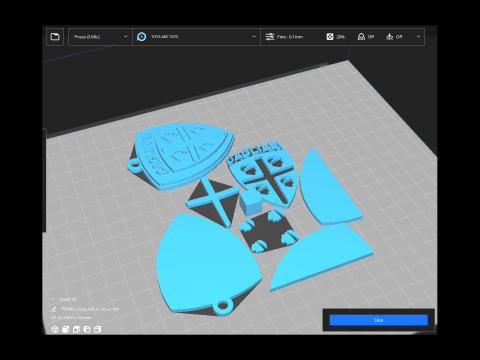The height and width of the screenshot is (360, 480).
Task: Expand the print settings panel chevron
Action: (x=418, y=37)
